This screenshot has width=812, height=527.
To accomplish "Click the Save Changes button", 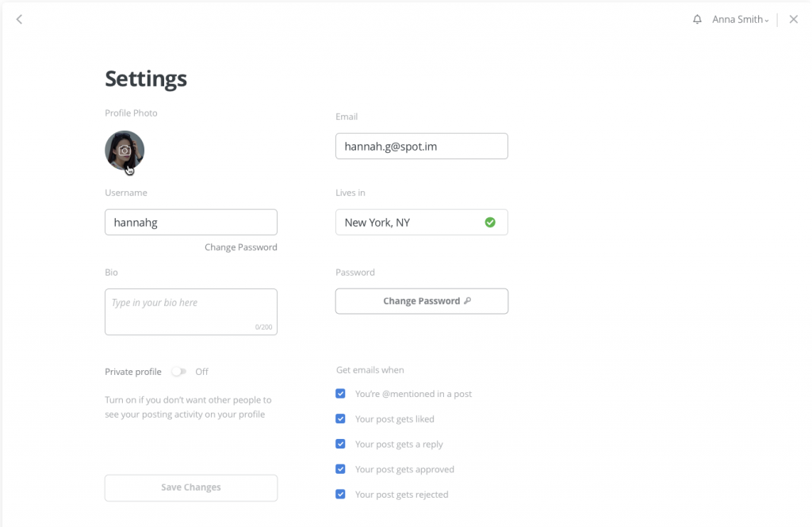I will pos(191,487).
